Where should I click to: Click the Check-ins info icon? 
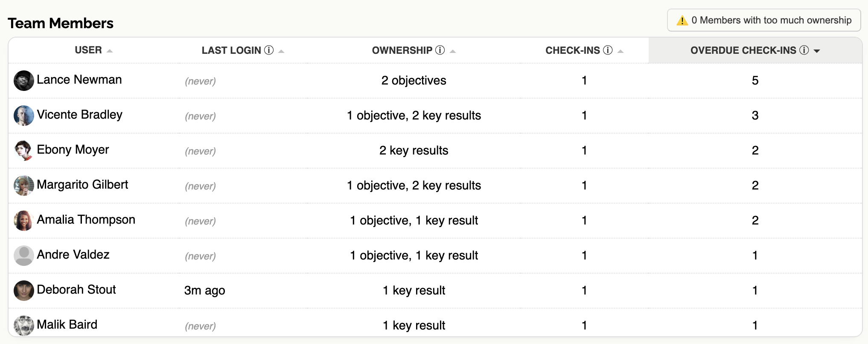pos(608,50)
